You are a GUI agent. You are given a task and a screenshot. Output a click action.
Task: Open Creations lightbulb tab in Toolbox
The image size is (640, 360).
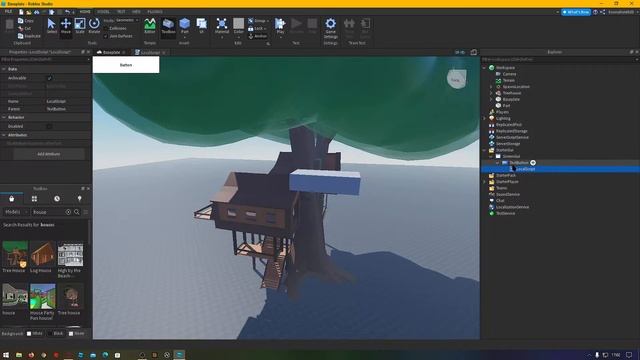pyautogui.click(x=80, y=198)
